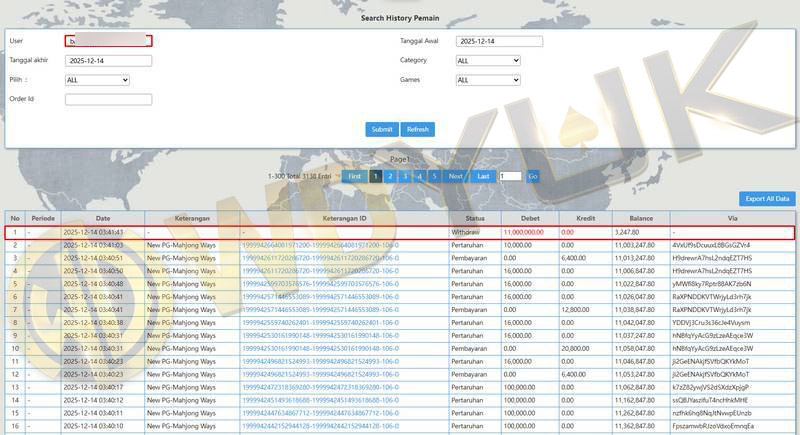Go to the First page
This screenshot has width=800, height=435.
(354, 176)
